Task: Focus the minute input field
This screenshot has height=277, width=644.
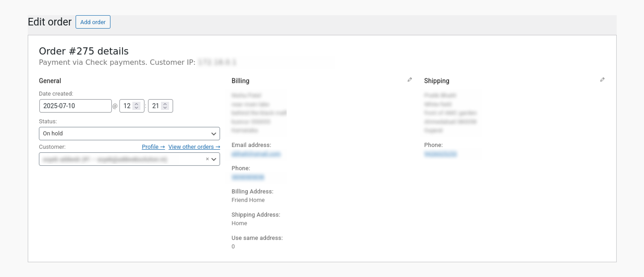Action: [155, 106]
